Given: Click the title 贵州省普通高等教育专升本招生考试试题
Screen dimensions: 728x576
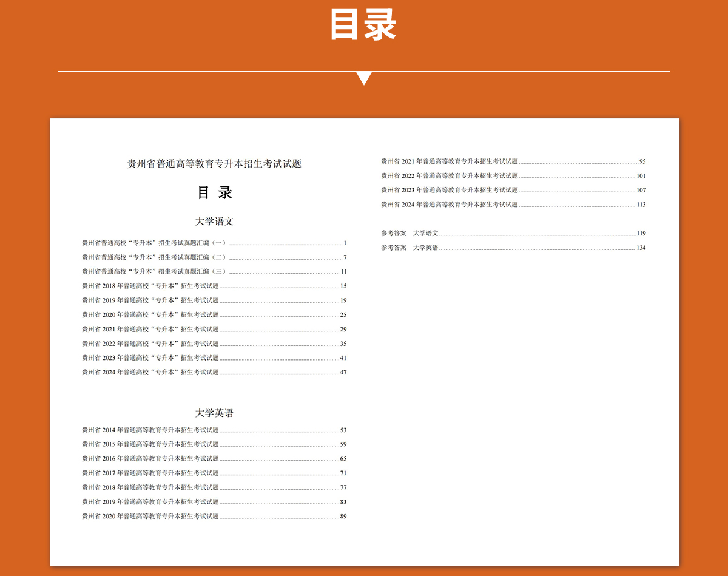Looking at the screenshot, I should 214,164.
